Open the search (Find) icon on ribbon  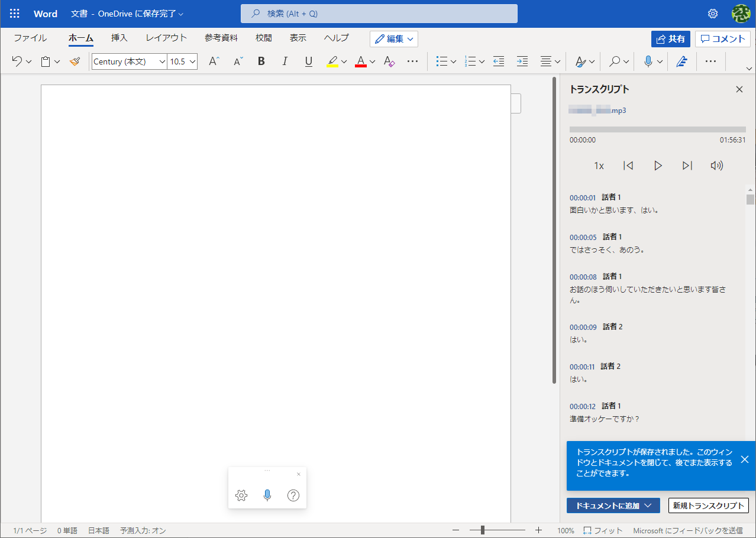pyautogui.click(x=613, y=61)
